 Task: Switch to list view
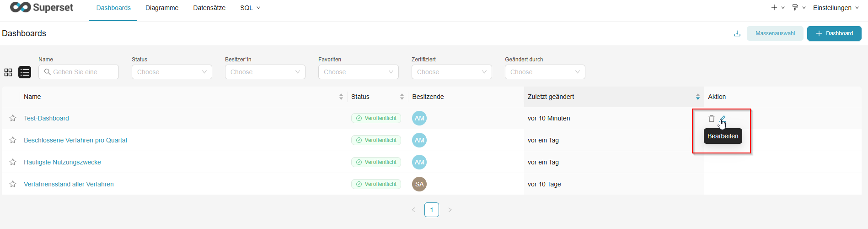tap(25, 72)
